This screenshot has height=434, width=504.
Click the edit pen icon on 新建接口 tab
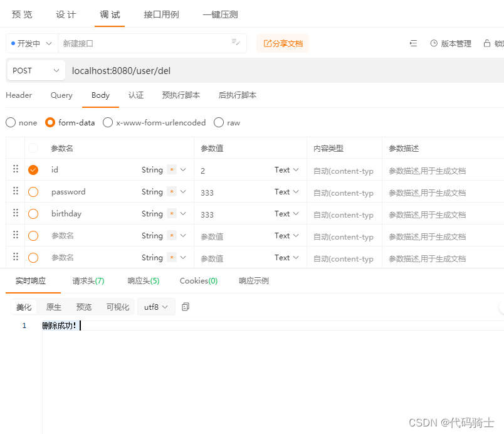tap(235, 43)
